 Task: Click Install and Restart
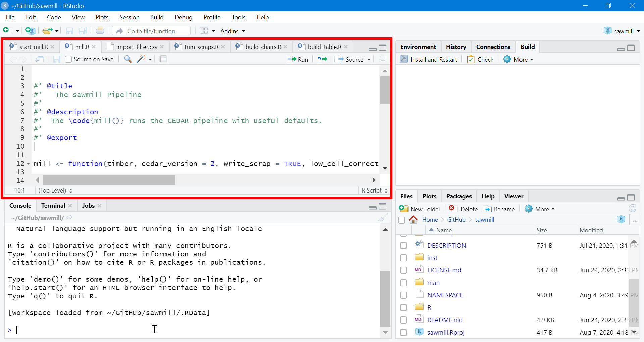(x=429, y=59)
